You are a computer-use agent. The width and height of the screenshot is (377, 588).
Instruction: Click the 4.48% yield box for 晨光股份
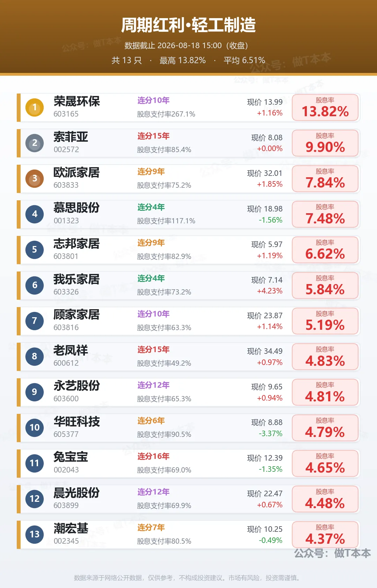click(x=325, y=499)
